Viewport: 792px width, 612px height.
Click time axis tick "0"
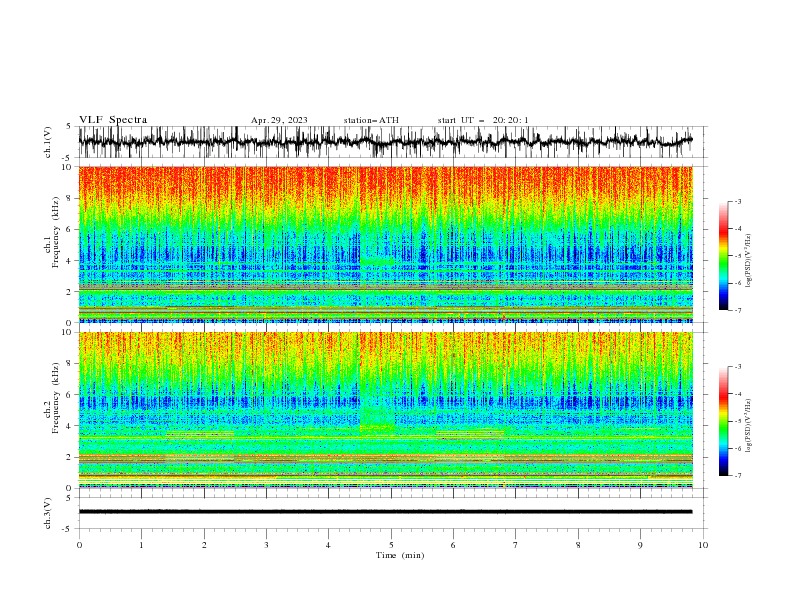(x=79, y=545)
